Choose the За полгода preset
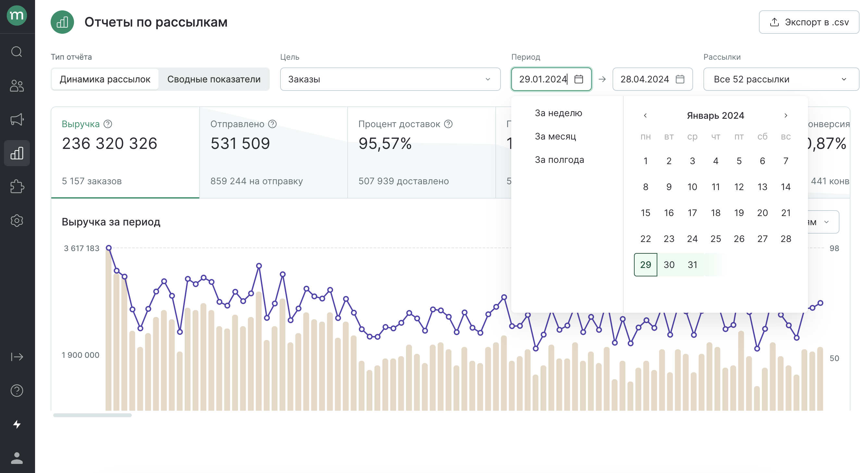The height and width of the screenshot is (473, 868). click(x=559, y=160)
